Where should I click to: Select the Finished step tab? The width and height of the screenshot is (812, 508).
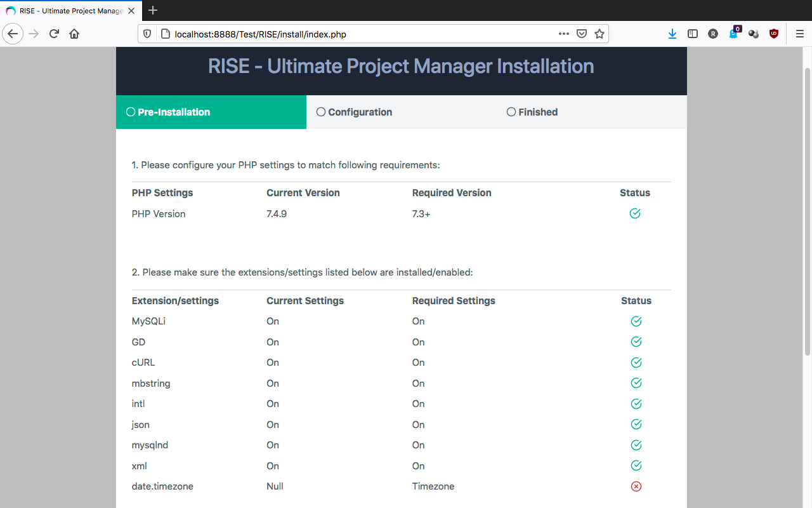592,112
